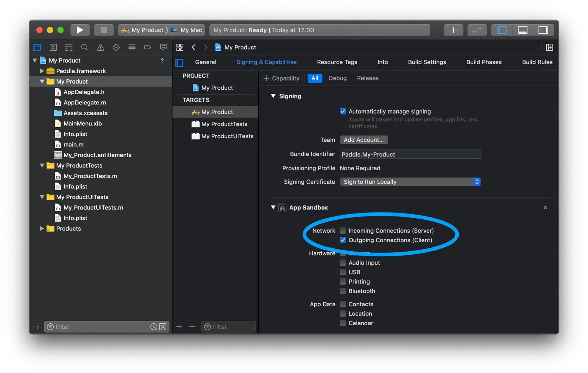588x373 pixels.
Task: Hide the bottom debug area icon
Action: tap(523, 30)
